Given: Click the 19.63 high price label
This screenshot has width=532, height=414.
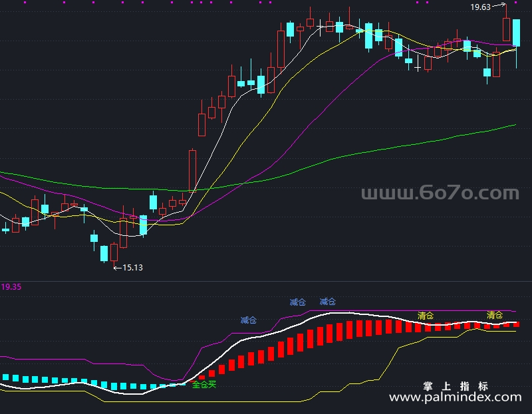Looking at the screenshot, I should tap(480, 7).
